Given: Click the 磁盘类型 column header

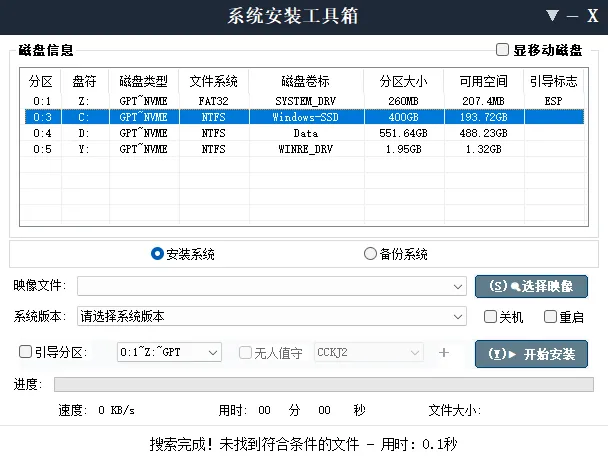Looking at the screenshot, I should point(144,81).
